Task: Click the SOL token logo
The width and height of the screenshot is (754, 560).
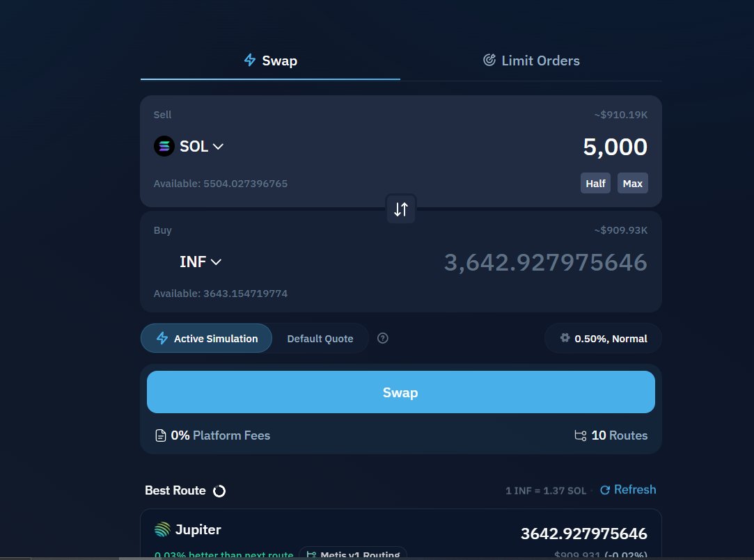Action: click(164, 146)
